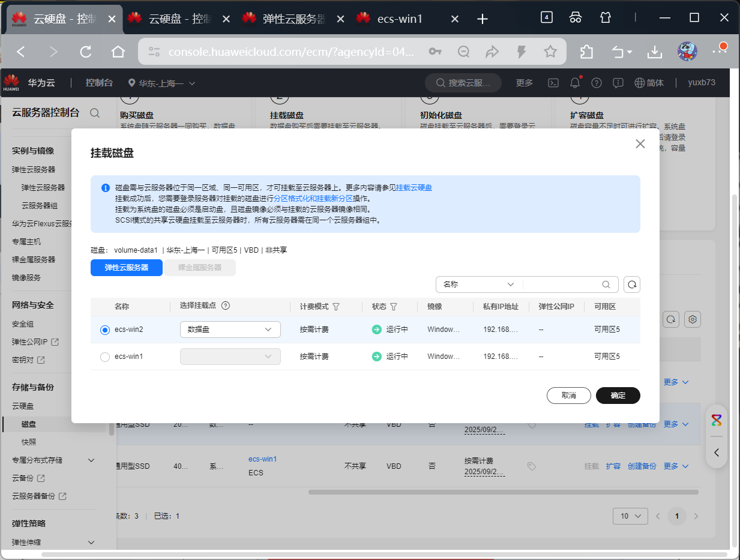Screen dimensions: 740x560
Task: Filter by 状态 column funnel icon
Action: (x=394, y=306)
